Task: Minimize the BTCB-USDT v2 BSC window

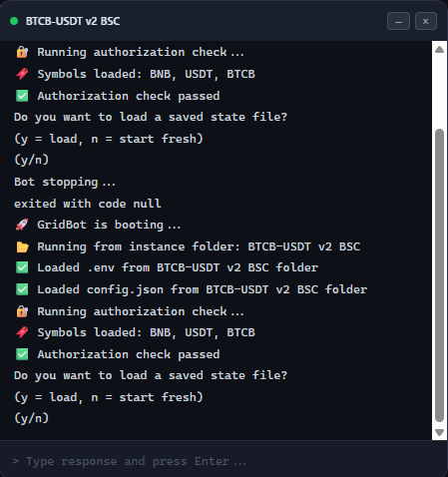Action: click(398, 21)
